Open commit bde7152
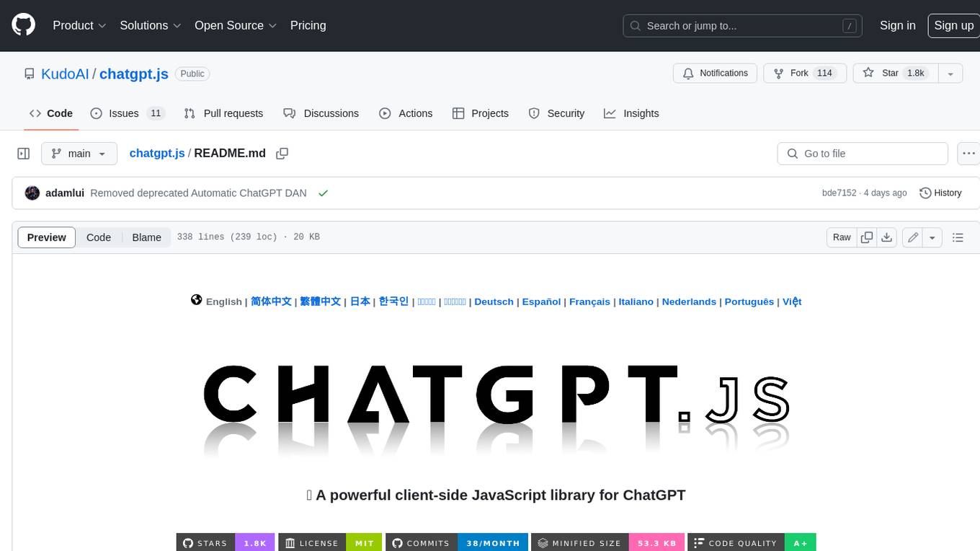Image resolution: width=980 pixels, height=551 pixels. pos(839,193)
